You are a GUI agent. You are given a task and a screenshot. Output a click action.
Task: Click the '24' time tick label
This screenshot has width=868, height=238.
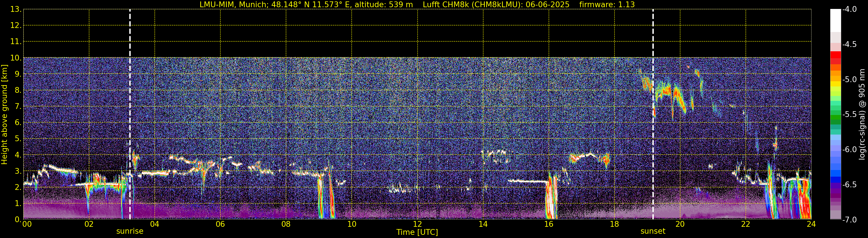811,224
